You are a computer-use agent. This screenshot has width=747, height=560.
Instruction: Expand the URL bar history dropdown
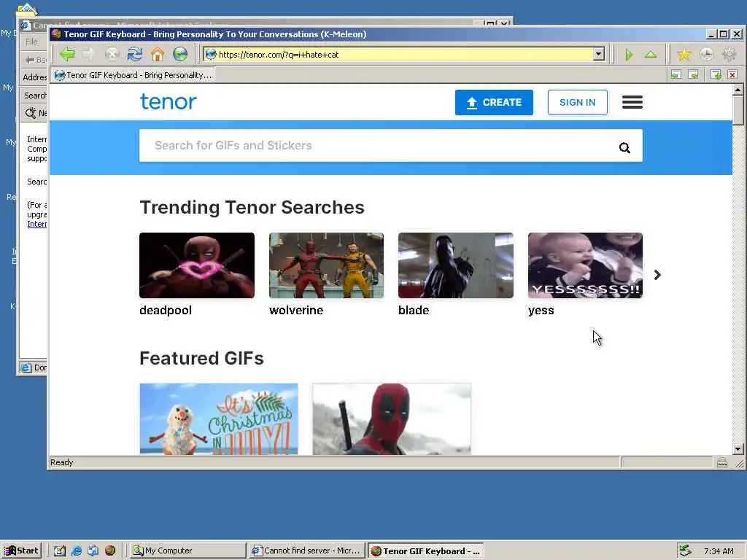[x=599, y=54]
